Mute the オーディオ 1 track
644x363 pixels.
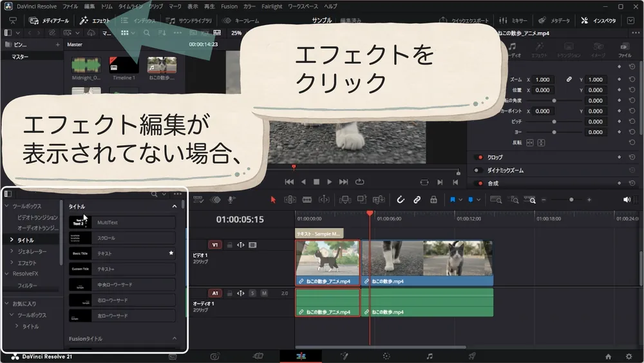[264, 293]
